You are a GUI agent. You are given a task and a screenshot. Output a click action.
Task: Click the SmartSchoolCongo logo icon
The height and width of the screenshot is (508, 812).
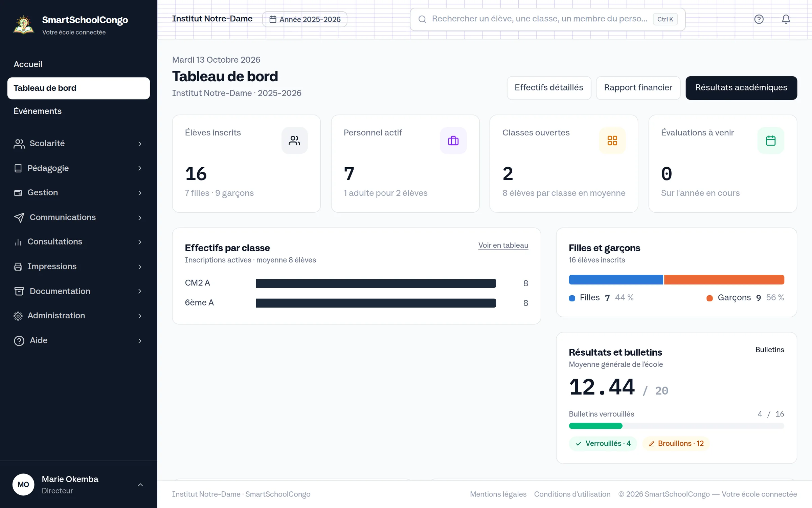(x=23, y=25)
